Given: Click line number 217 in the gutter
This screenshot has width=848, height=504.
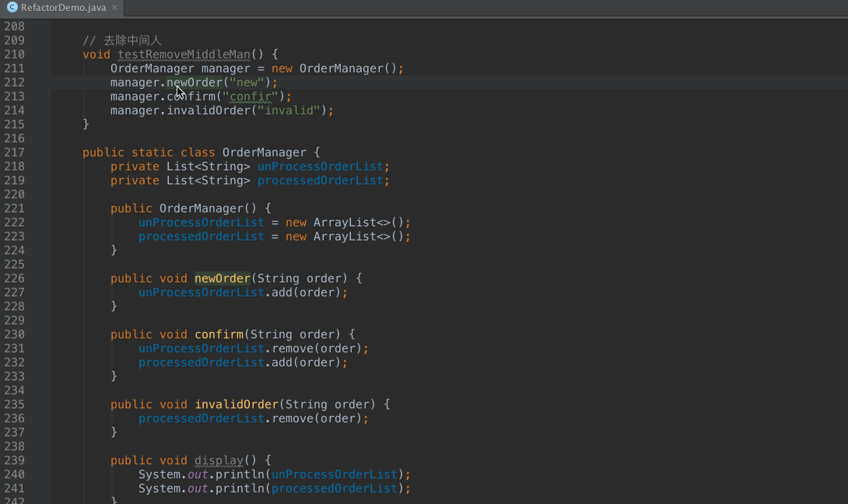Looking at the screenshot, I should 15,152.
